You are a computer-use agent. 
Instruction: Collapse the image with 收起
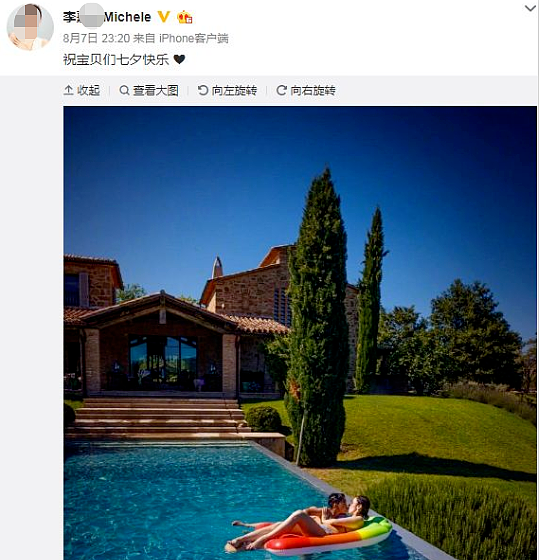pyautogui.click(x=82, y=90)
